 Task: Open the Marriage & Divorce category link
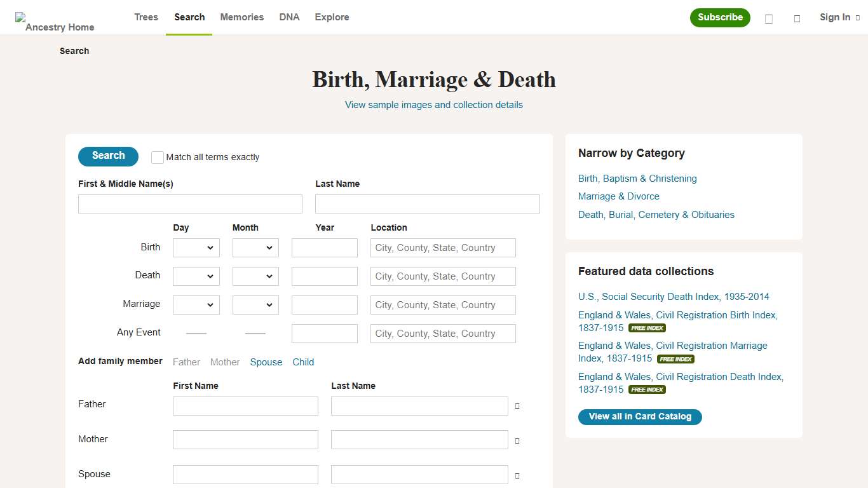[618, 196]
